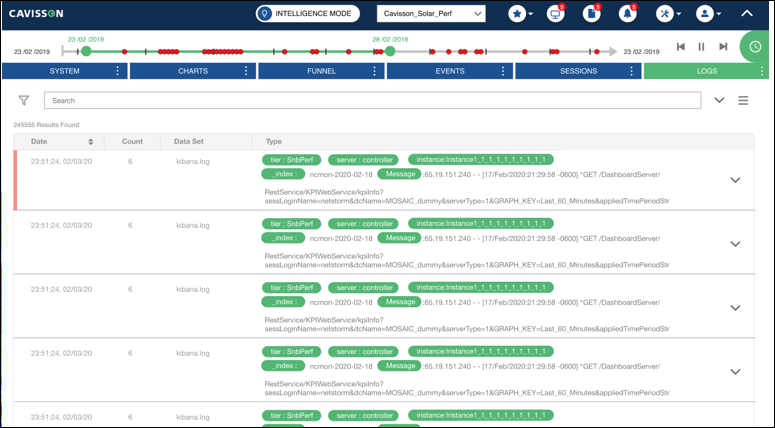
Task: Click 'server : controller' tag in second row
Action: point(364,223)
